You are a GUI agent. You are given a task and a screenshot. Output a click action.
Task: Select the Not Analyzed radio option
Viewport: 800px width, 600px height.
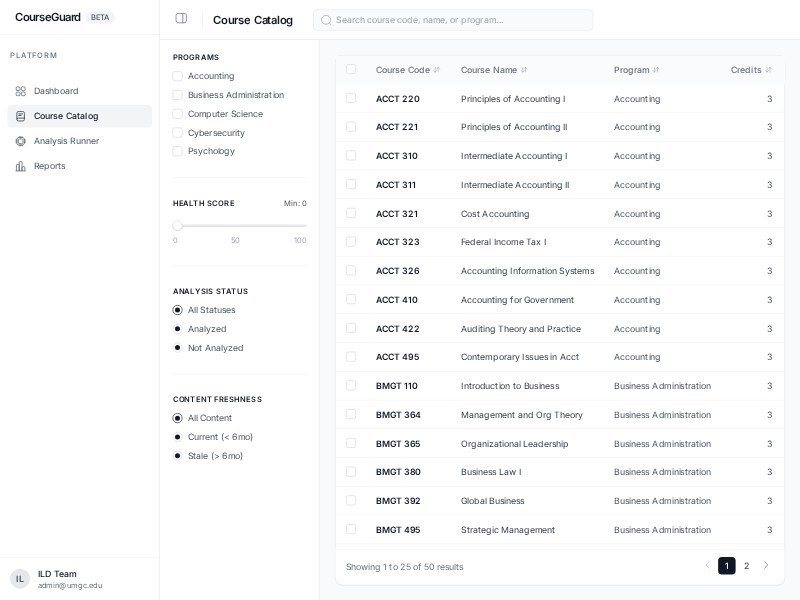coord(178,348)
